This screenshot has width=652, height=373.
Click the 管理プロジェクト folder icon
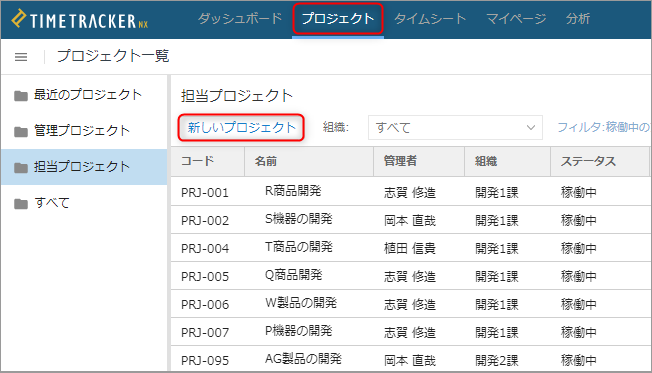(21, 131)
